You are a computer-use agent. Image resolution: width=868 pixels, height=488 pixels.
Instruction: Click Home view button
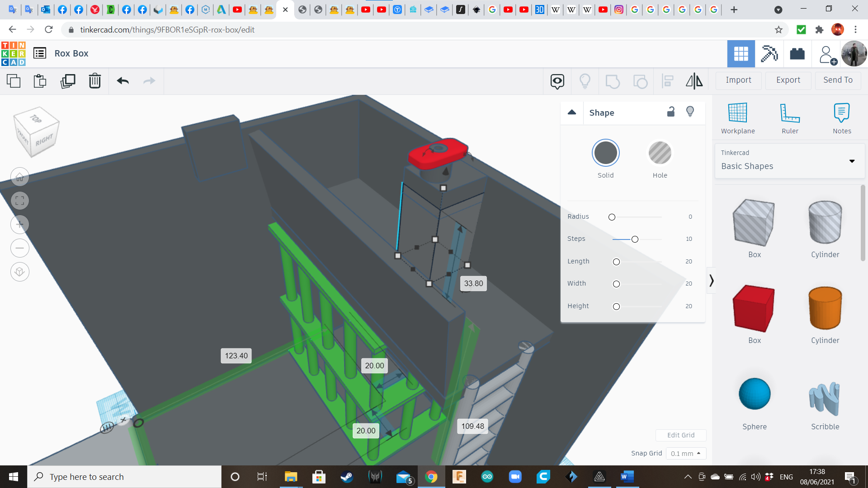(20, 177)
